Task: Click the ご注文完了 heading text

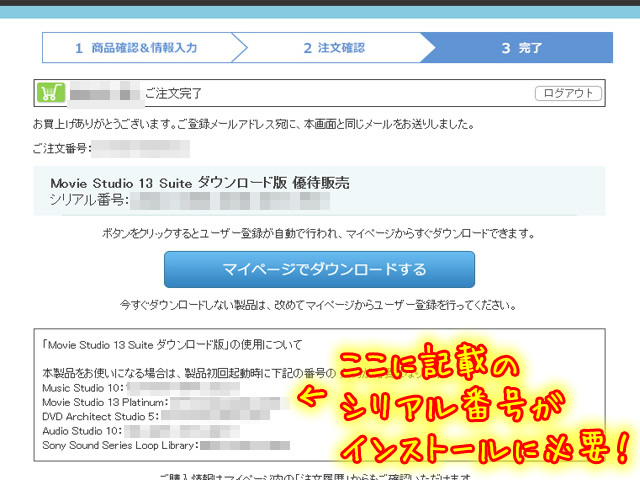Action: [x=173, y=93]
